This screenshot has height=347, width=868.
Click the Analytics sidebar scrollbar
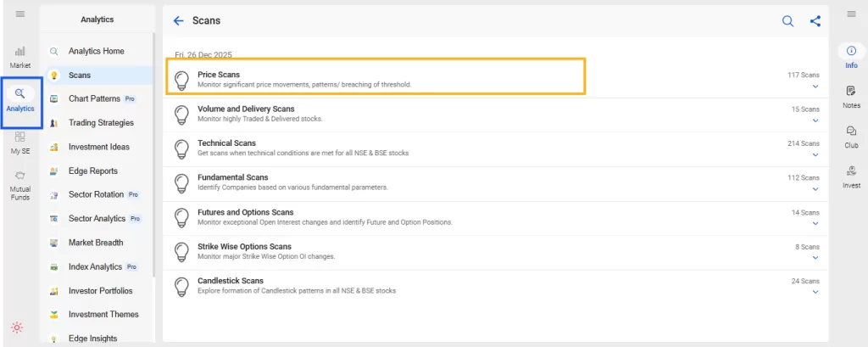(x=153, y=153)
